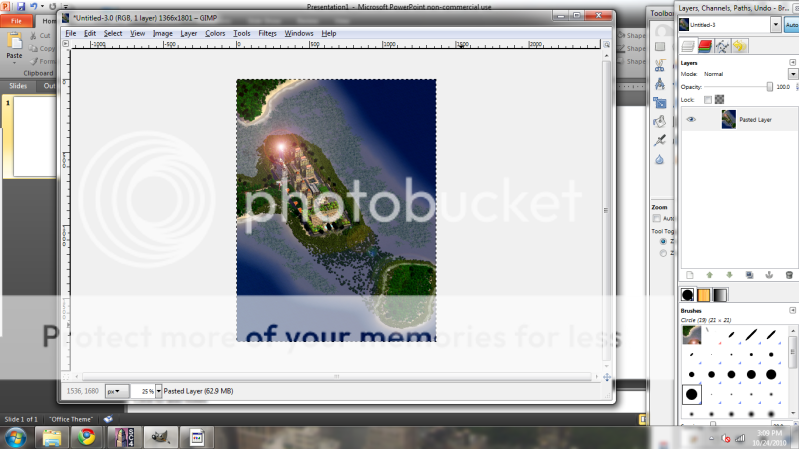Open Brushes tab configuration menu arrow
Image resolution: width=799 pixels, height=449 pixels.
[792, 310]
